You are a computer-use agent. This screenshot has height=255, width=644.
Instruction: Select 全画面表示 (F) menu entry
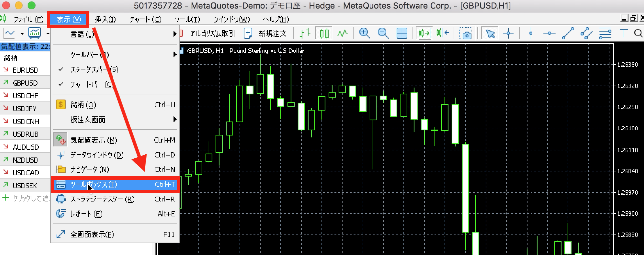[x=115, y=235]
